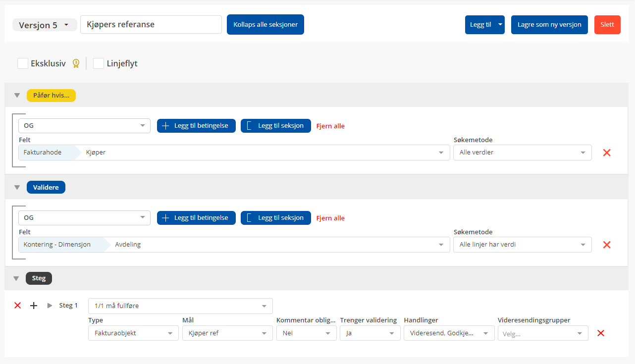Delete Steg 1 with the red X
This screenshot has height=364, width=635.
tap(18, 306)
